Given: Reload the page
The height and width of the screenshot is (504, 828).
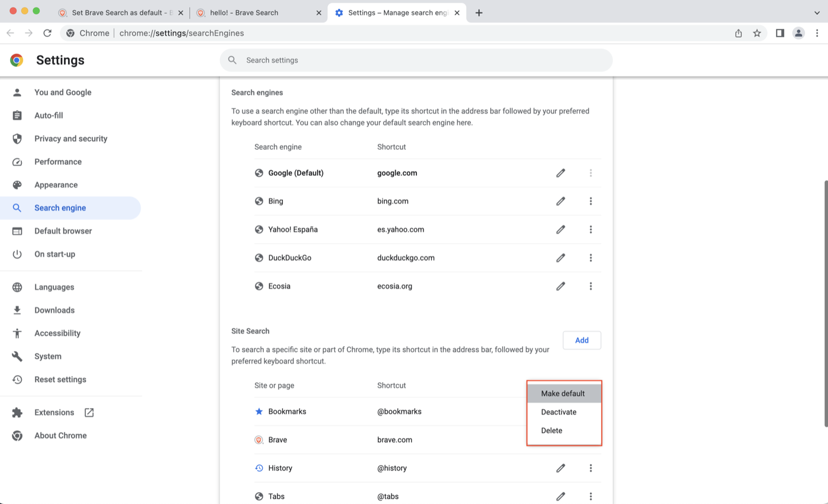Looking at the screenshot, I should (x=47, y=33).
